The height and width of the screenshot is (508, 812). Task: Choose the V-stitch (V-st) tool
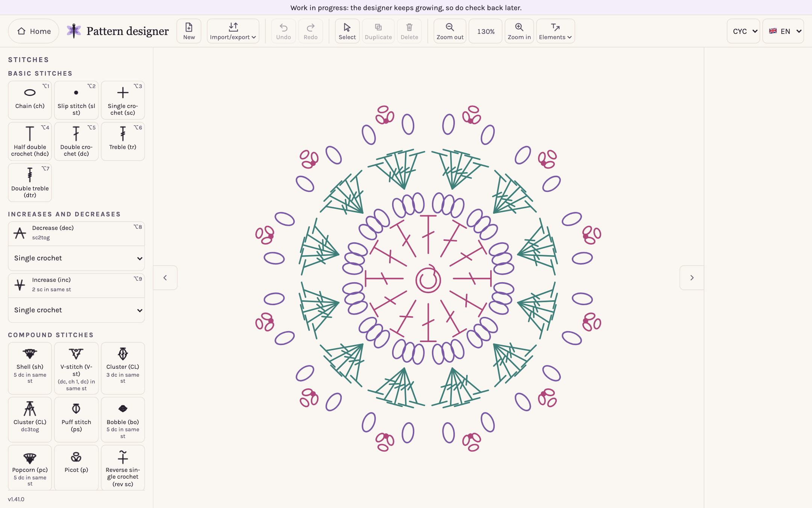click(76, 368)
